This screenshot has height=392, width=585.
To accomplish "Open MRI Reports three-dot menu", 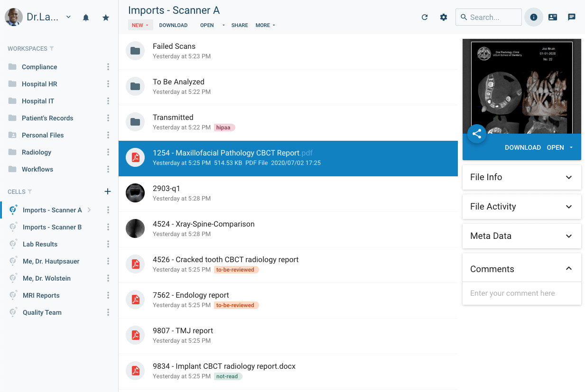I will (108, 295).
